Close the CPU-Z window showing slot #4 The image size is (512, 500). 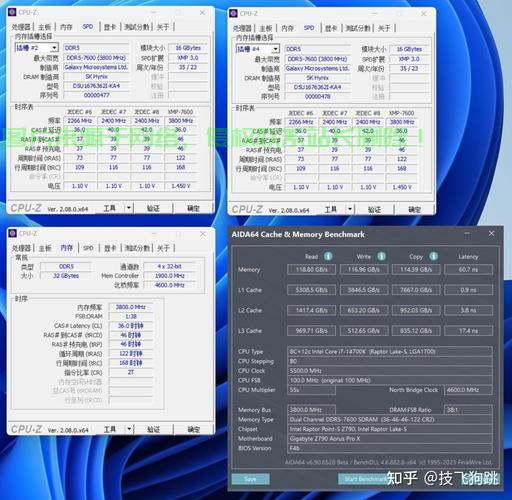[x=423, y=14]
